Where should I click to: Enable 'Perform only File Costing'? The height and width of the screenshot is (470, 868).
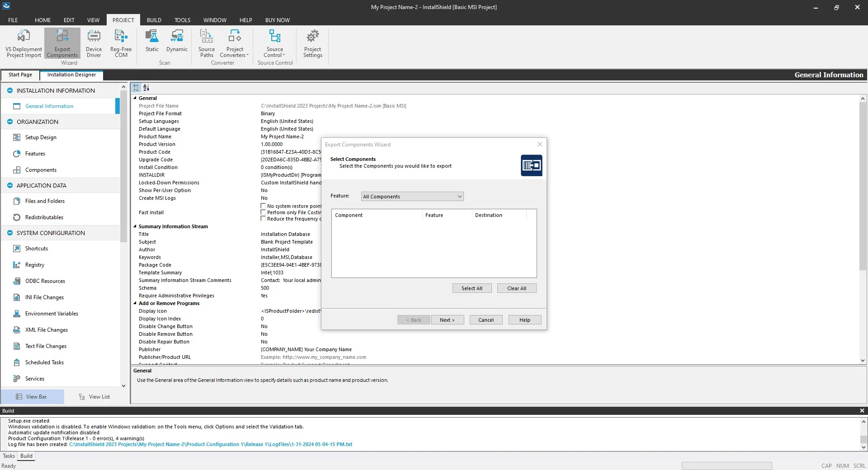(x=264, y=212)
